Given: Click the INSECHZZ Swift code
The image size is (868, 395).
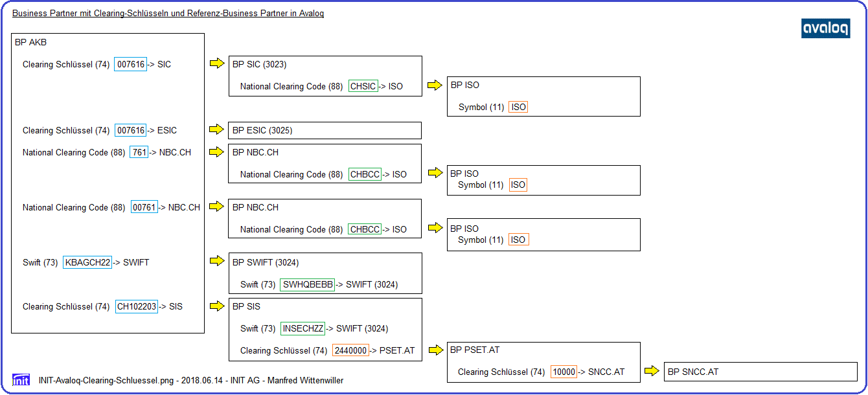Looking at the screenshot, I should 303,328.
